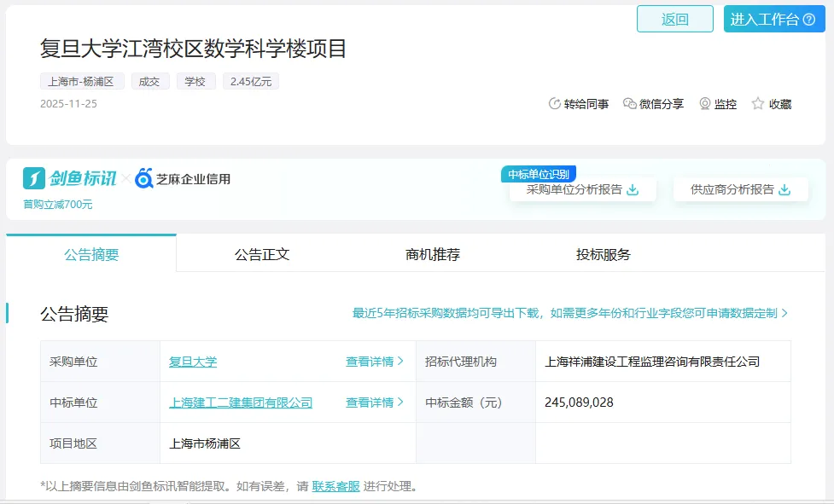Click the 监控 monitor icon
Screen dimensions: 834x504
(705, 104)
